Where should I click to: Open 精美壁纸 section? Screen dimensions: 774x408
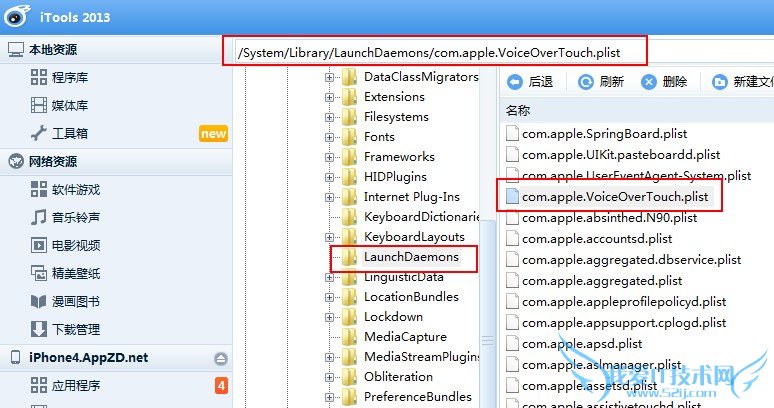point(76,273)
